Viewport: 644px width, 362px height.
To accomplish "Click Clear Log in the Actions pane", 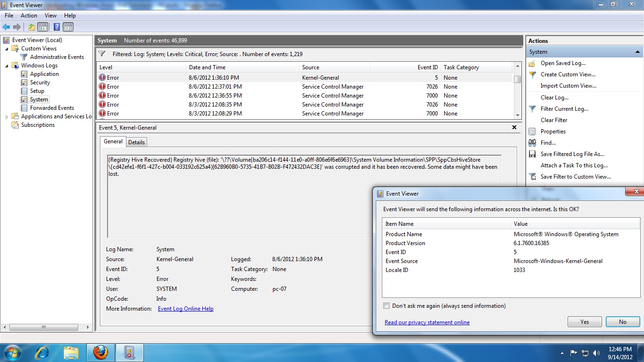I will (554, 98).
